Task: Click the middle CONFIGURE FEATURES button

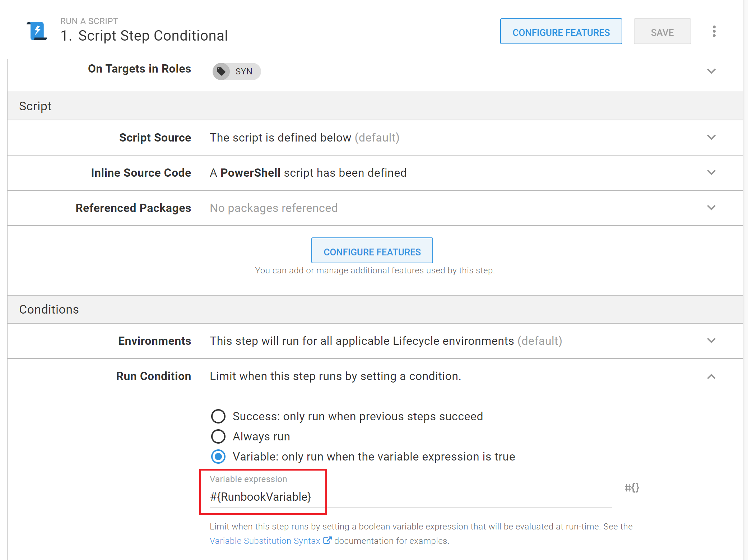Action: click(x=372, y=251)
